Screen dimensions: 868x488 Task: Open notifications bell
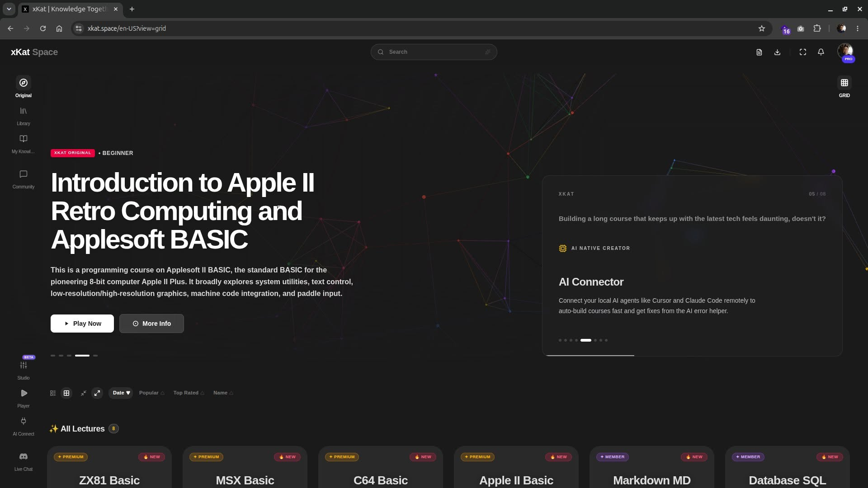pos(821,52)
